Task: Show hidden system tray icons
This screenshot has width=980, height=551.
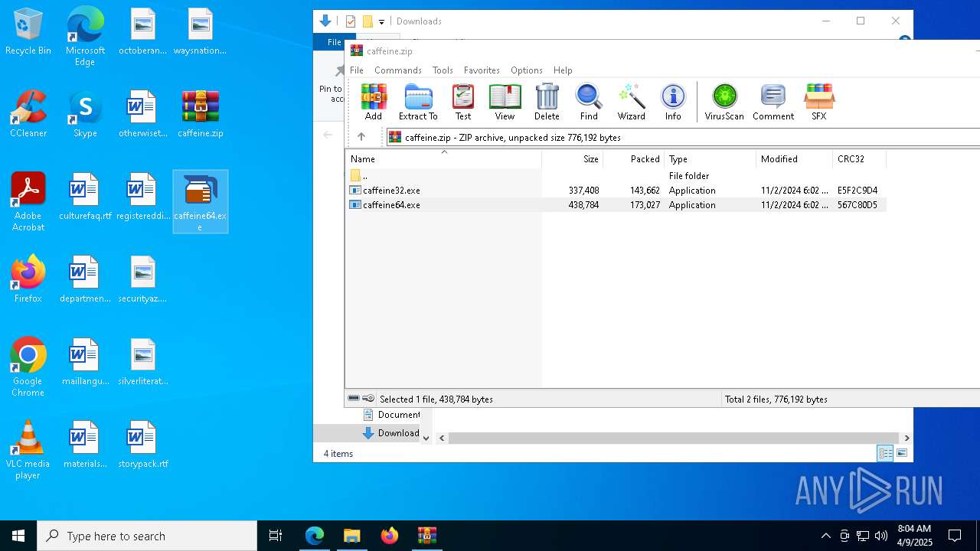Action: [x=825, y=536]
